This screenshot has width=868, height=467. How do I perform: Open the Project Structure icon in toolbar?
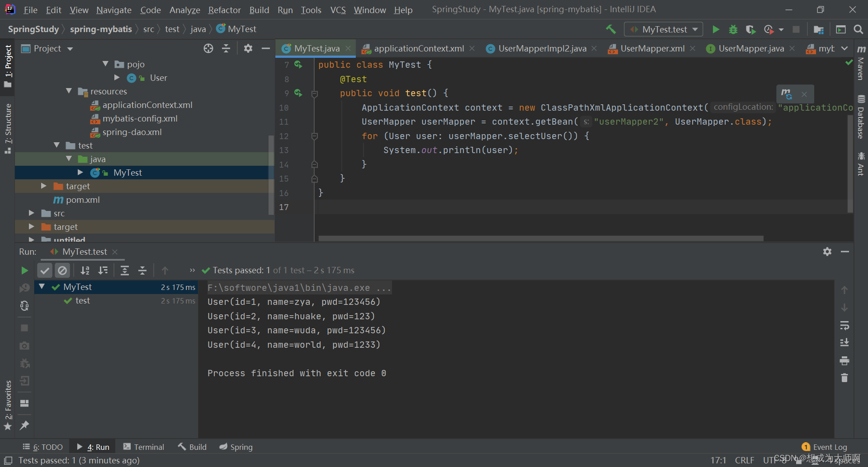(x=818, y=29)
